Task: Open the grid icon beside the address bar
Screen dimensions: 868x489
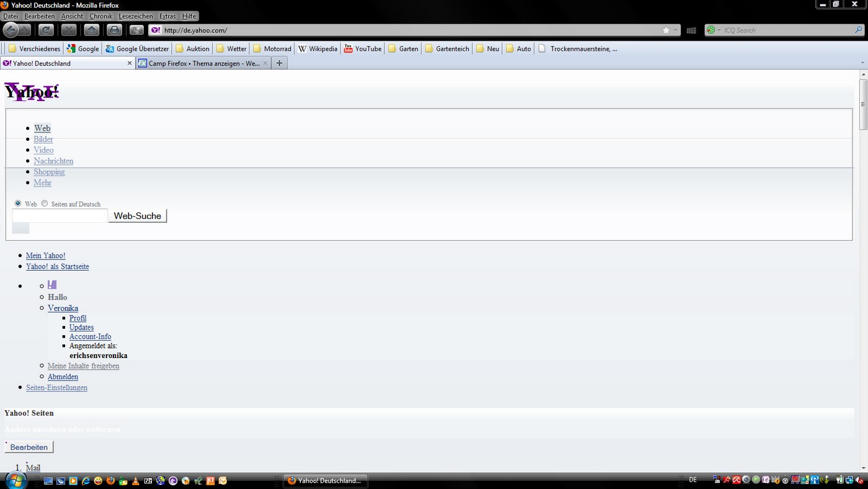Action: [x=691, y=30]
